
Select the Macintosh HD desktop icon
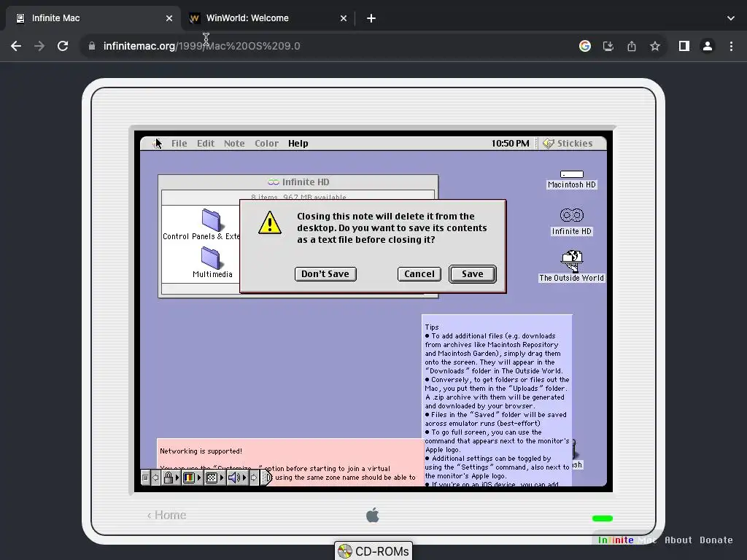pyautogui.click(x=572, y=179)
